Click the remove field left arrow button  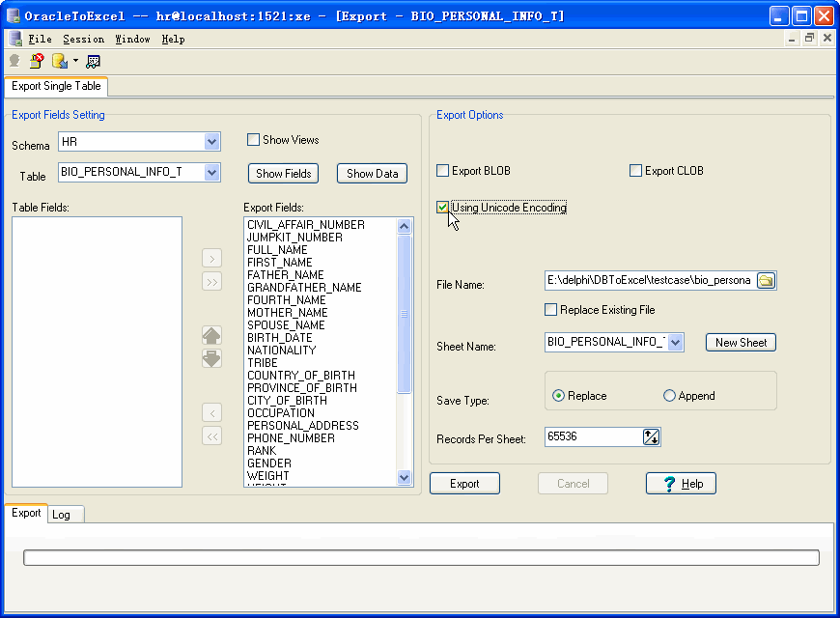tap(212, 412)
